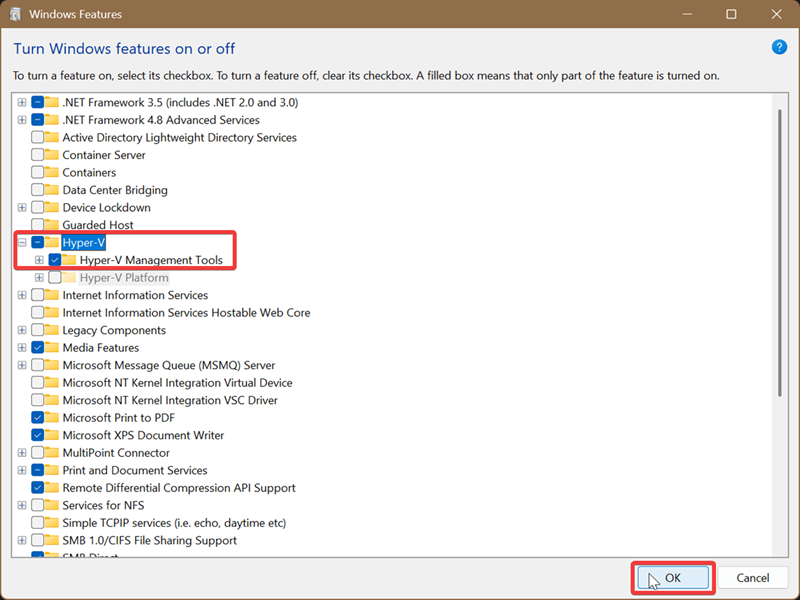Select Remote Differential Compression API Support label

(179, 488)
